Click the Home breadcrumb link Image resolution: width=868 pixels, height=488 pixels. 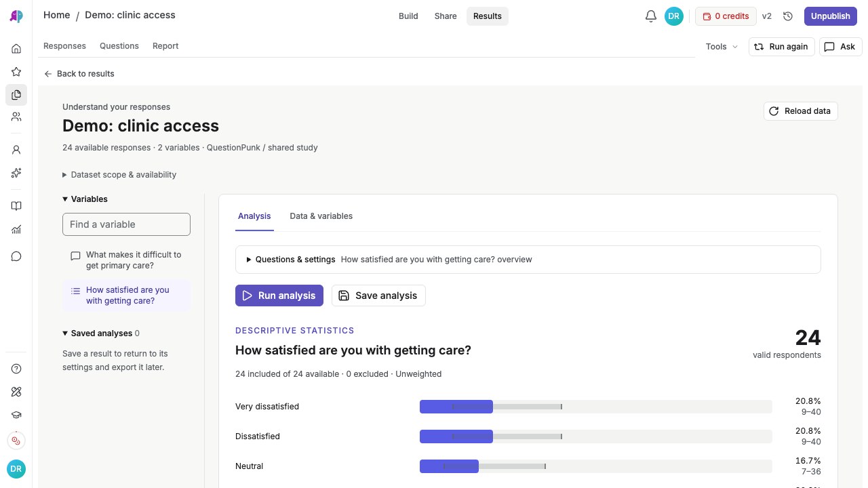coord(57,15)
